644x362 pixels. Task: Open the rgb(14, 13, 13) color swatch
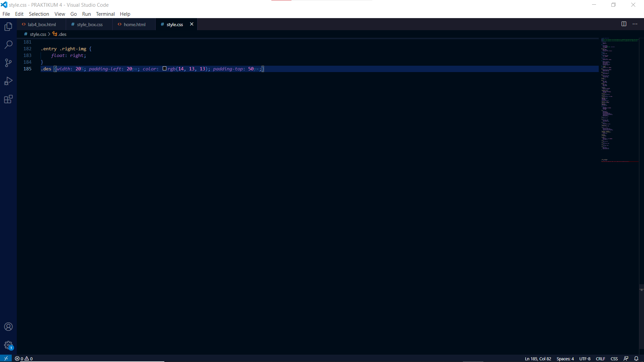pos(164,69)
